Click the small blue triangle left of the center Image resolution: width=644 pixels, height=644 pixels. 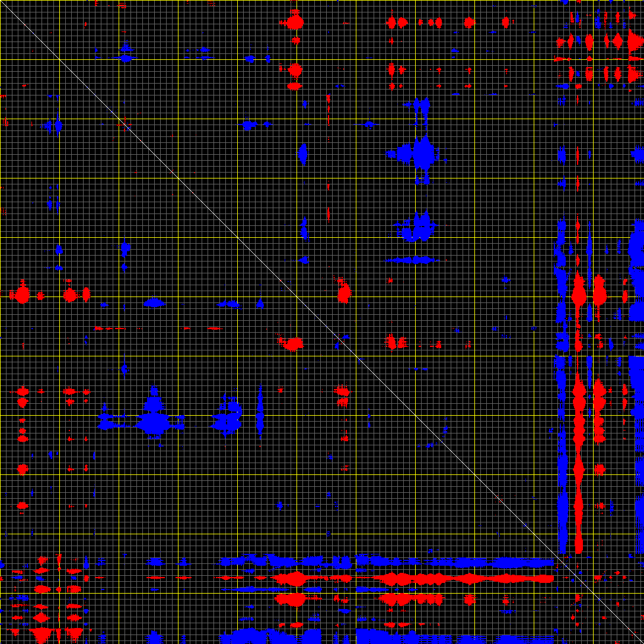(x=260, y=304)
